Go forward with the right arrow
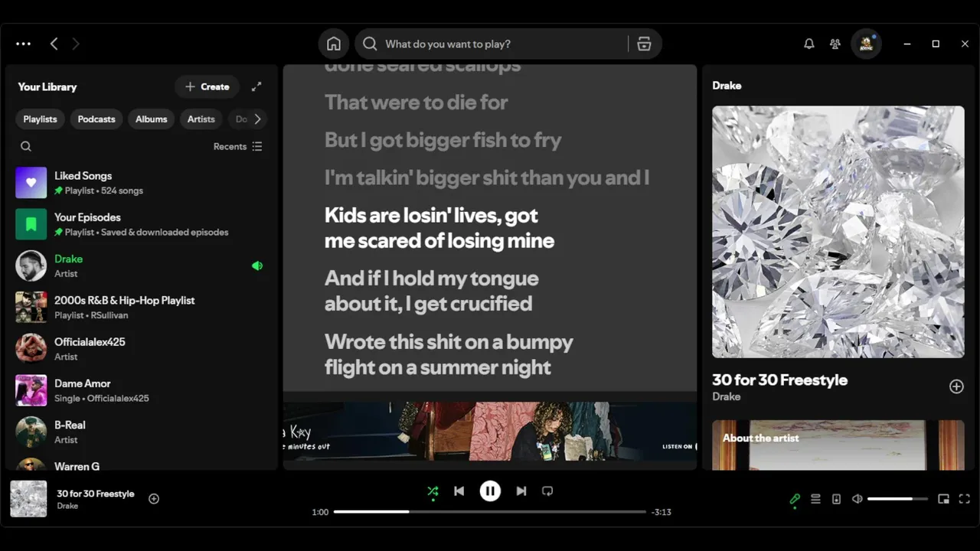 [75, 44]
